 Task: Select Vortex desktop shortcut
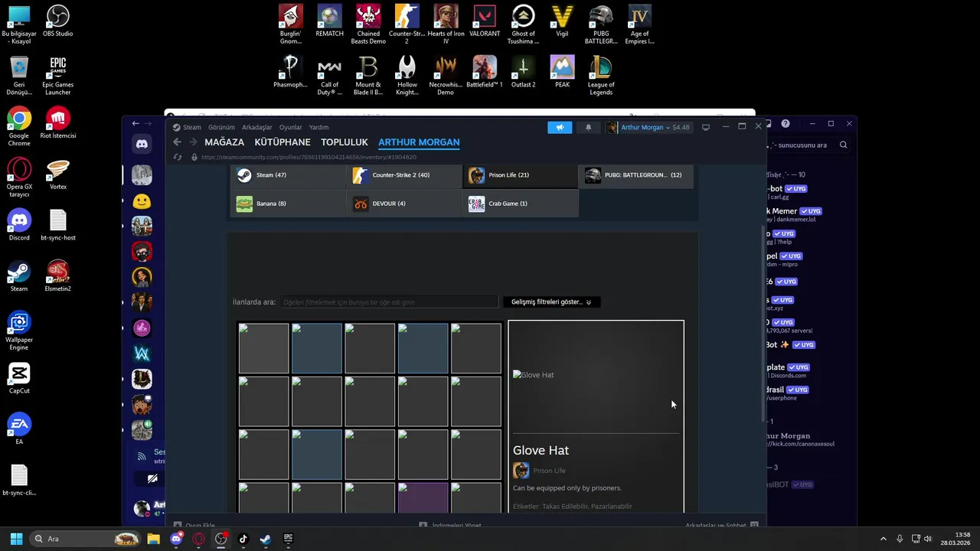[57, 174]
